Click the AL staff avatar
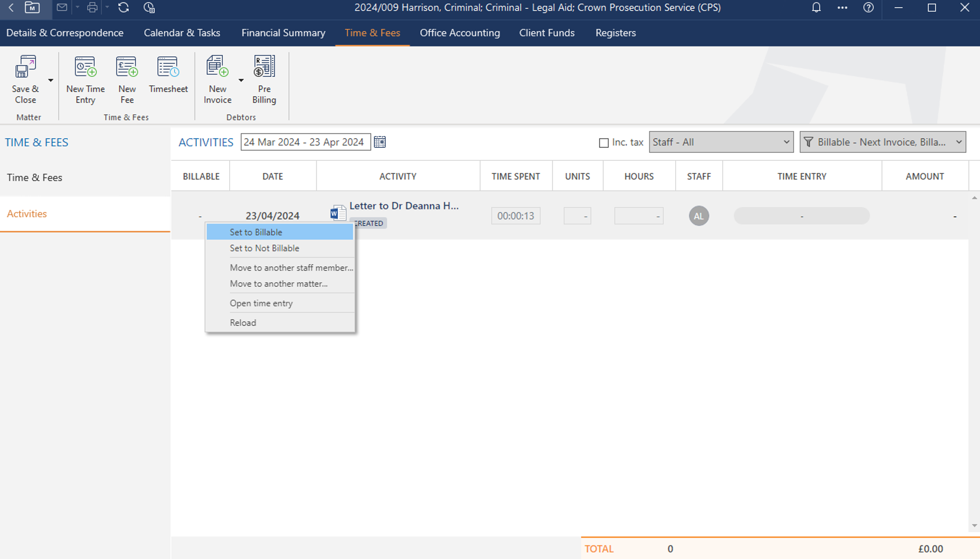 point(698,216)
